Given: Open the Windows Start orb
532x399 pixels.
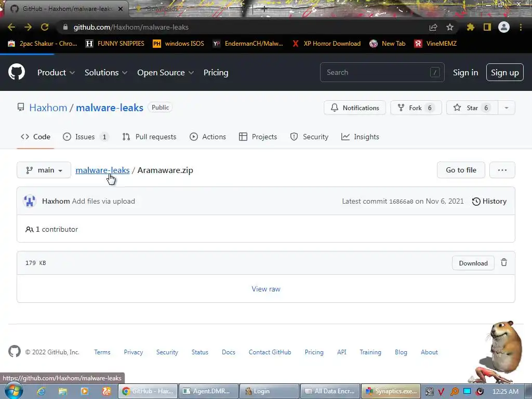Looking at the screenshot, I should 14,391.
